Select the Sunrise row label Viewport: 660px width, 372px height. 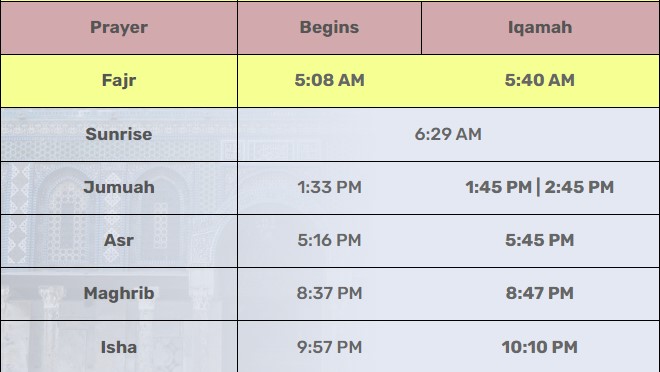tap(119, 134)
